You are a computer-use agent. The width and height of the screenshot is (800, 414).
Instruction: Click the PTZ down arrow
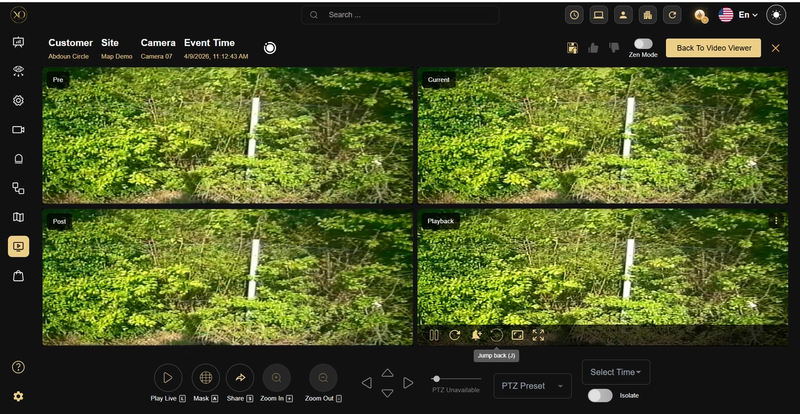388,393
